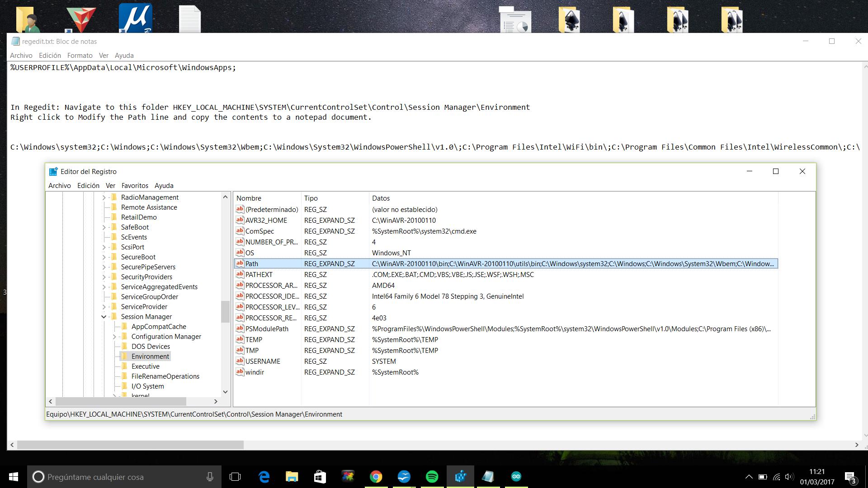
Task: Expand the Configuration Manager key
Action: click(114, 337)
